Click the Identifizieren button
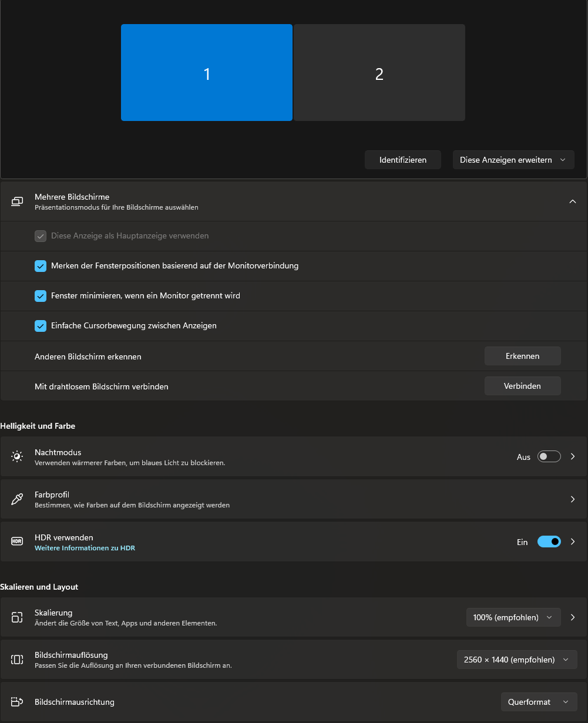Image resolution: width=588 pixels, height=723 pixels. pyautogui.click(x=402, y=160)
